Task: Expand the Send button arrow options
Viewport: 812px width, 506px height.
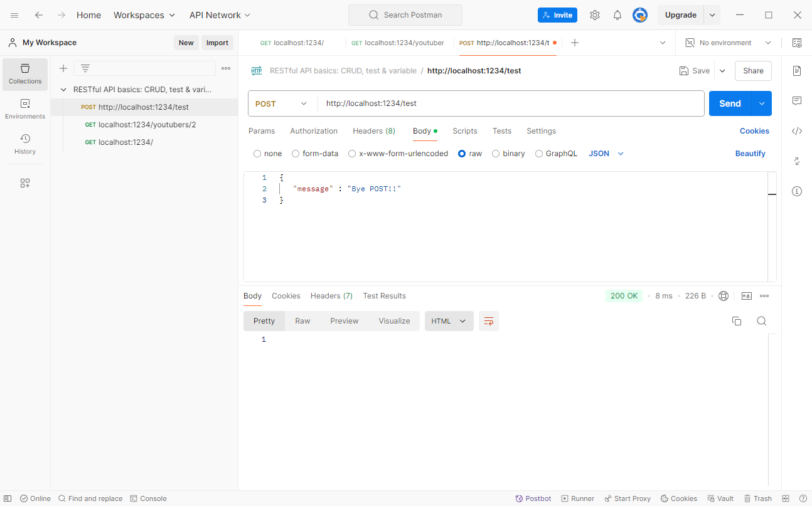Action: [x=762, y=103]
